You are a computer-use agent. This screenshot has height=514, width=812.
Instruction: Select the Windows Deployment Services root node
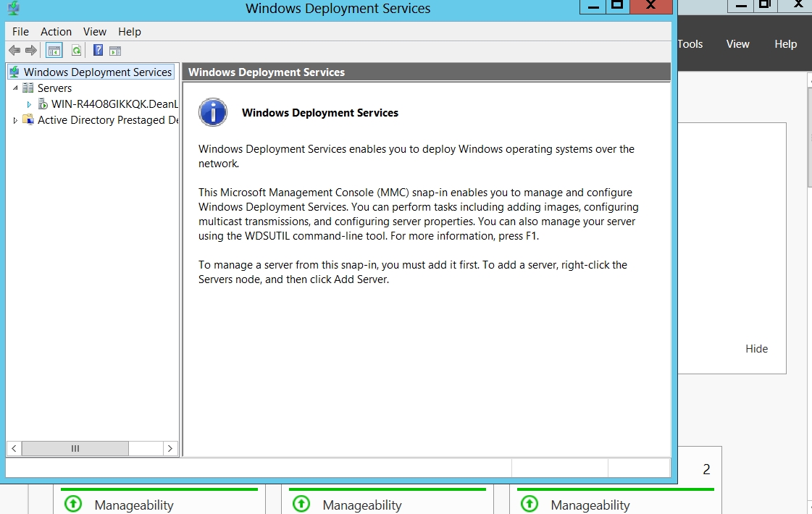coord(97,72)
